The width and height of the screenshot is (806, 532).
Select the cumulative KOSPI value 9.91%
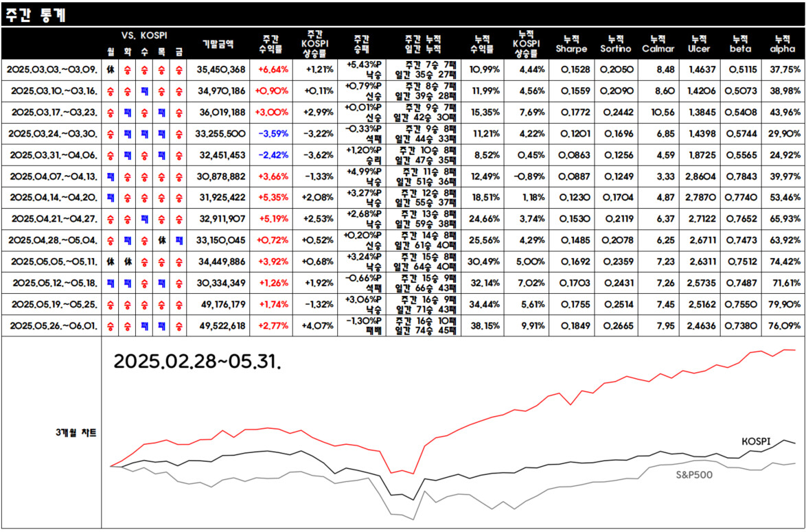click(532, 325)
